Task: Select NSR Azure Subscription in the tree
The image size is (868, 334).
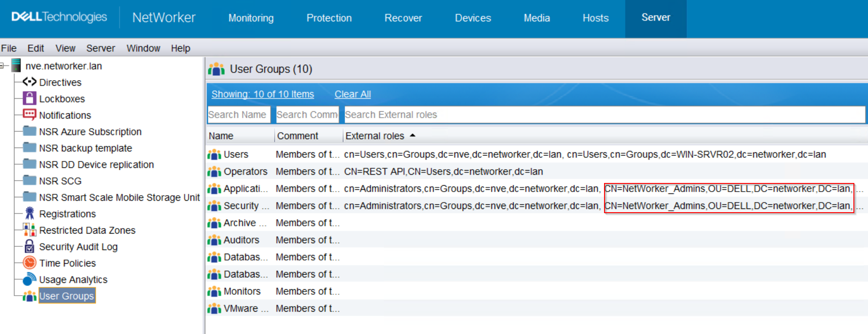Action: tap(90, 132)
